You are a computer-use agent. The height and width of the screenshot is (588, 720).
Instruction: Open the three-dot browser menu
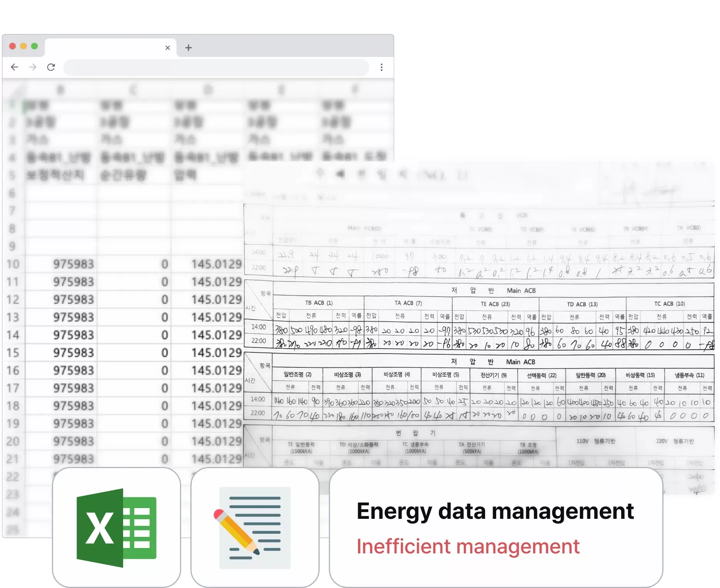pyautogui.click(x=381, y=67)
